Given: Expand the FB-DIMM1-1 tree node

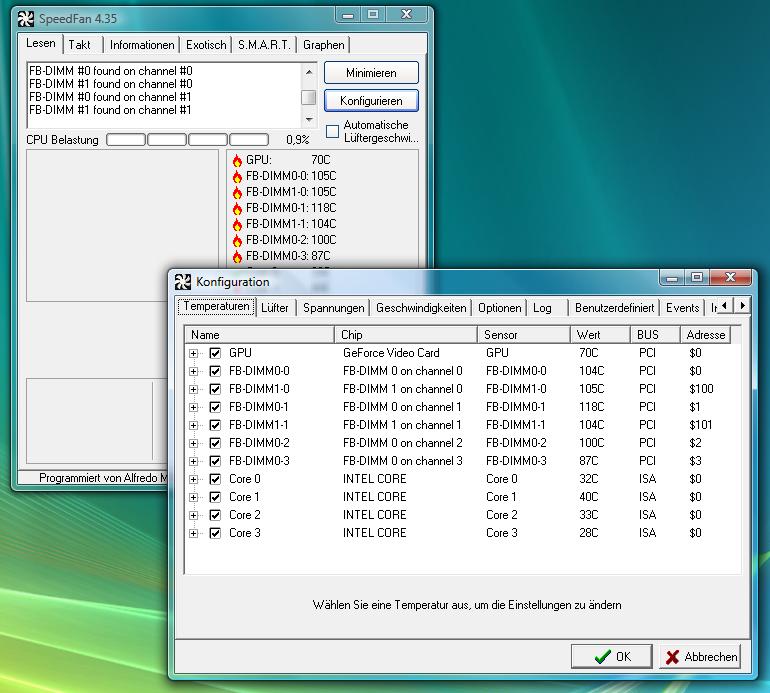Looking at the screenshot, I should (x=193, y=425).
